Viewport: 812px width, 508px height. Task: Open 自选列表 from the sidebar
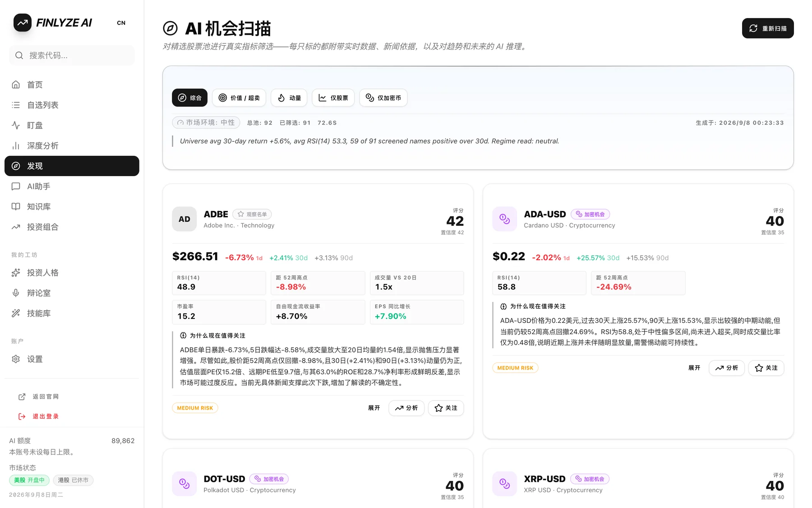72,105
